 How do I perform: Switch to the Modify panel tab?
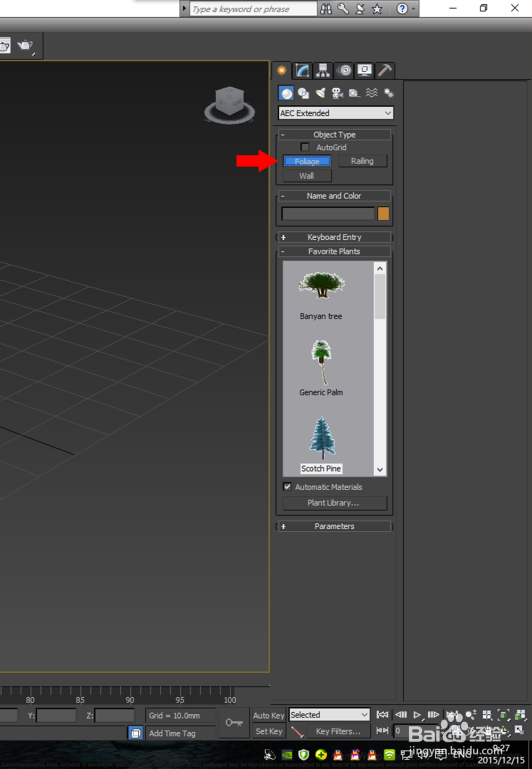(302, 70)
